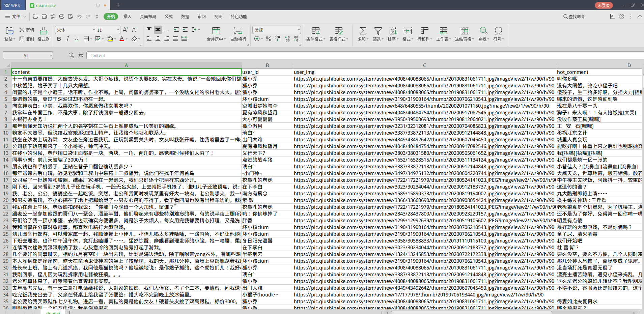
Task: Toggle bold formatting
Action: (x=59, y=39)
